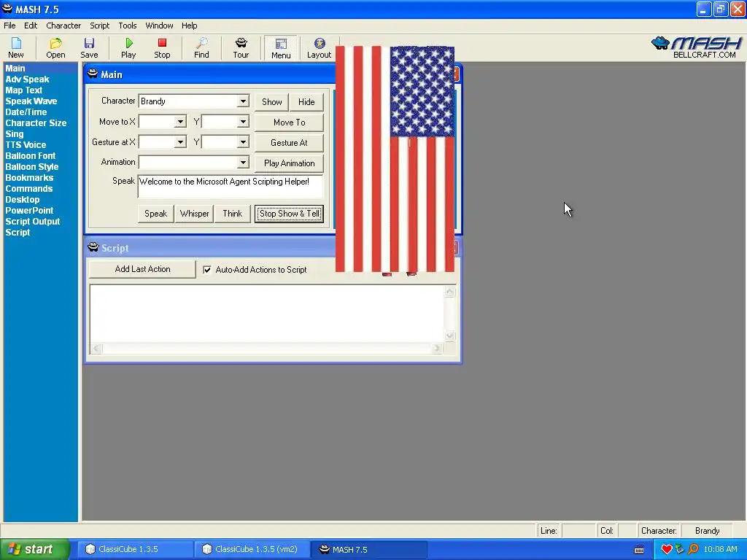This screenshot has height=560, width=747.
Task: Click the American flag agent character
Action: pos(395,160)
